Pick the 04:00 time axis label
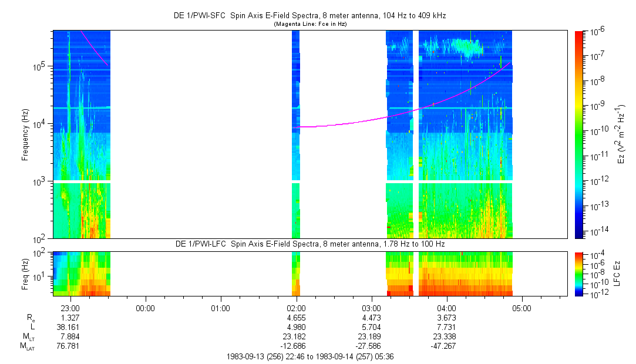 point(447,308)
